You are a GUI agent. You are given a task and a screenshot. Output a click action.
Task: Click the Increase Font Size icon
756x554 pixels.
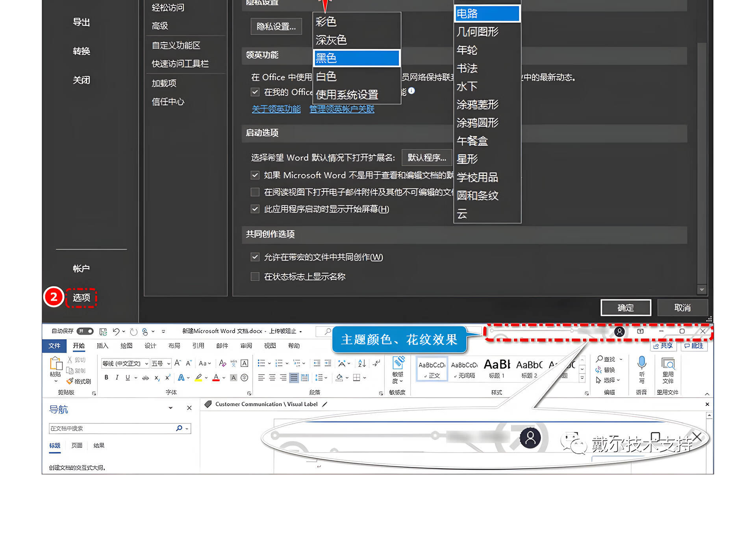[178, 363]
